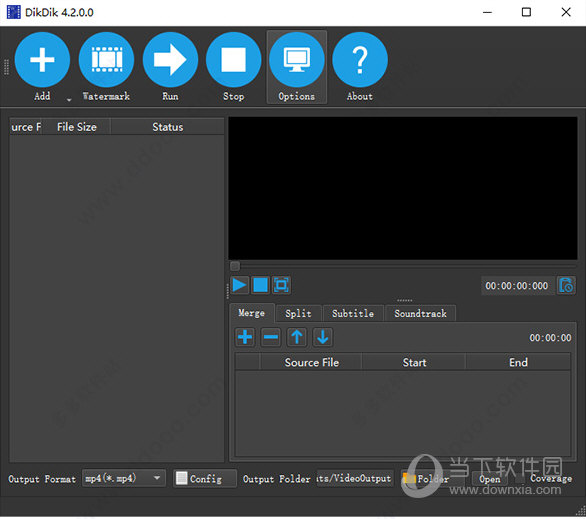
Task: Click Open to view the output folder
Action: tap(490, 479)
